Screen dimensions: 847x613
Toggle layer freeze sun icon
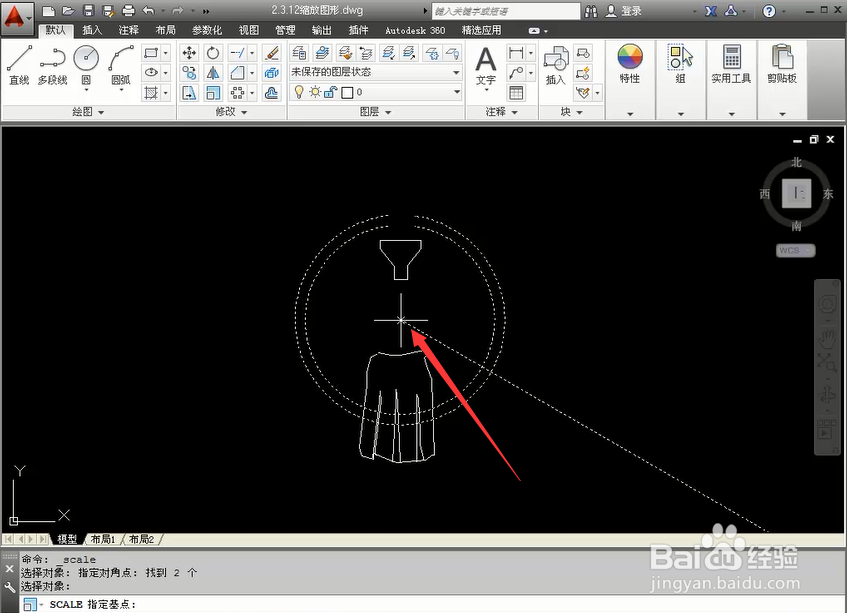tap(315, 92)
